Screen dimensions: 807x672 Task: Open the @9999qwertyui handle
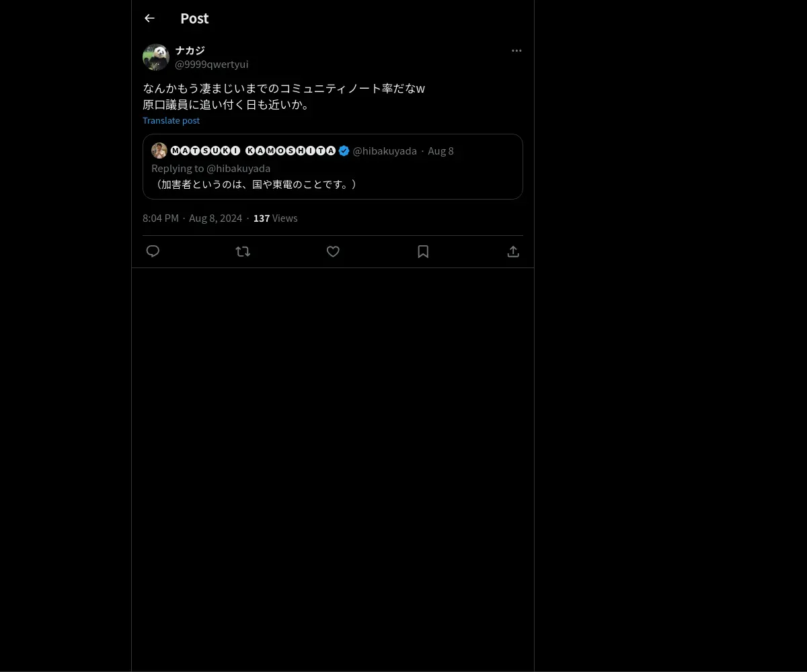(x=212, y=65)
